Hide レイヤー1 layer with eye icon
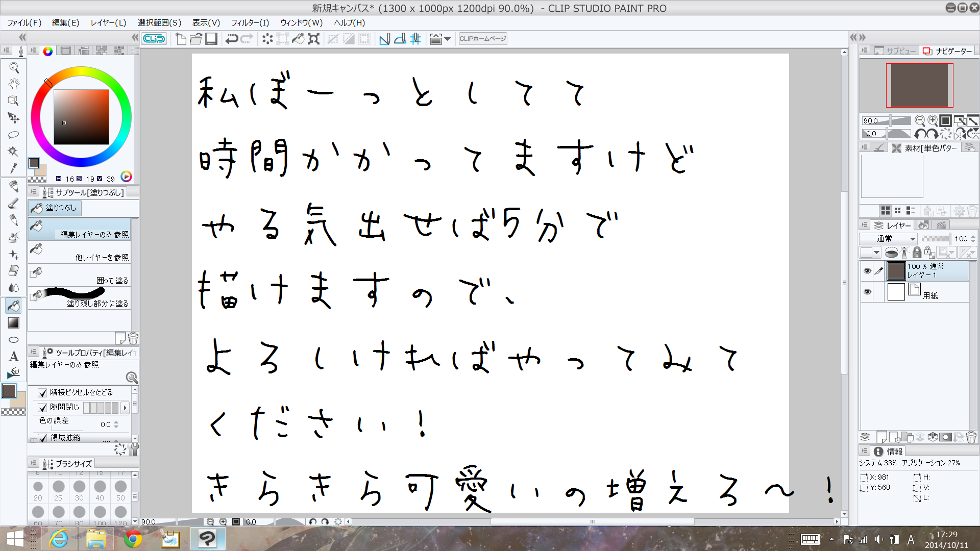 [867, 271]
